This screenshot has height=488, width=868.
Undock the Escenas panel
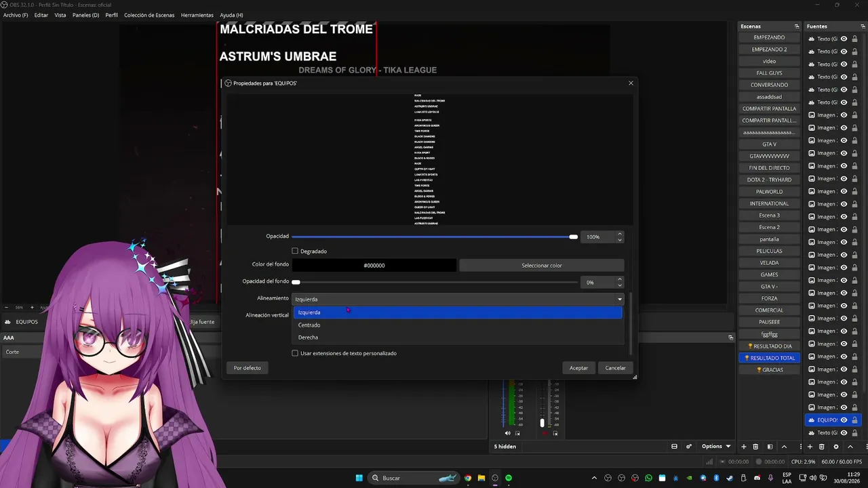click(x=797, y=26)
